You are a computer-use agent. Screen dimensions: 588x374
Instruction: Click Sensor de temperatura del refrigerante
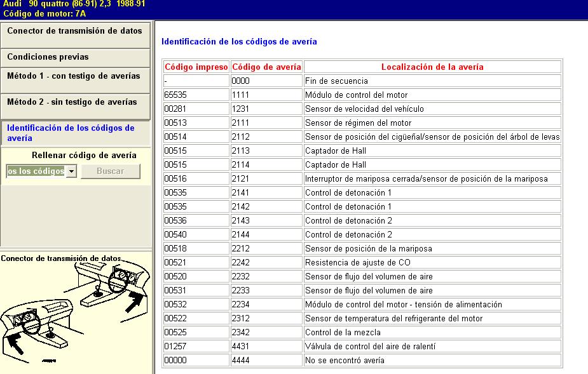tap(393, 319)
